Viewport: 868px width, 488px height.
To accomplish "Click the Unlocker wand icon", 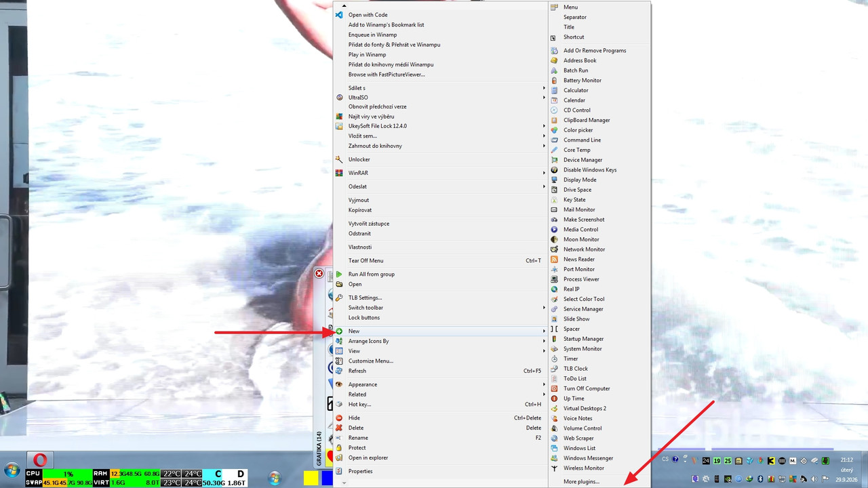I will [339, 159].
